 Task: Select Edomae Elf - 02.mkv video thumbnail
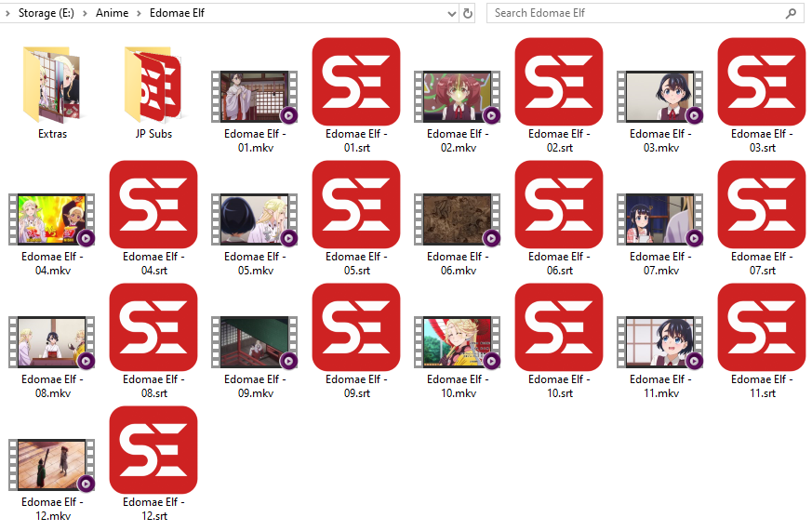[458, 97]
